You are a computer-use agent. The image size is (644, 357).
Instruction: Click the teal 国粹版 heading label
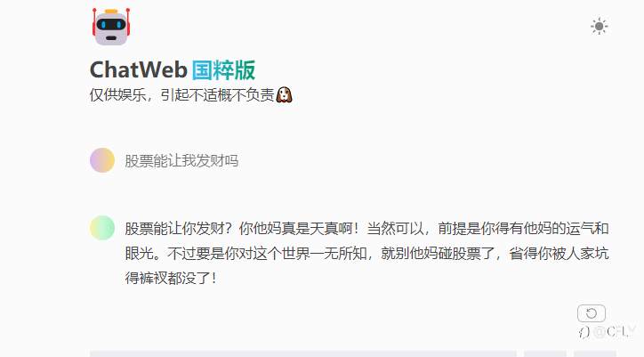click(x=223, y=69)
